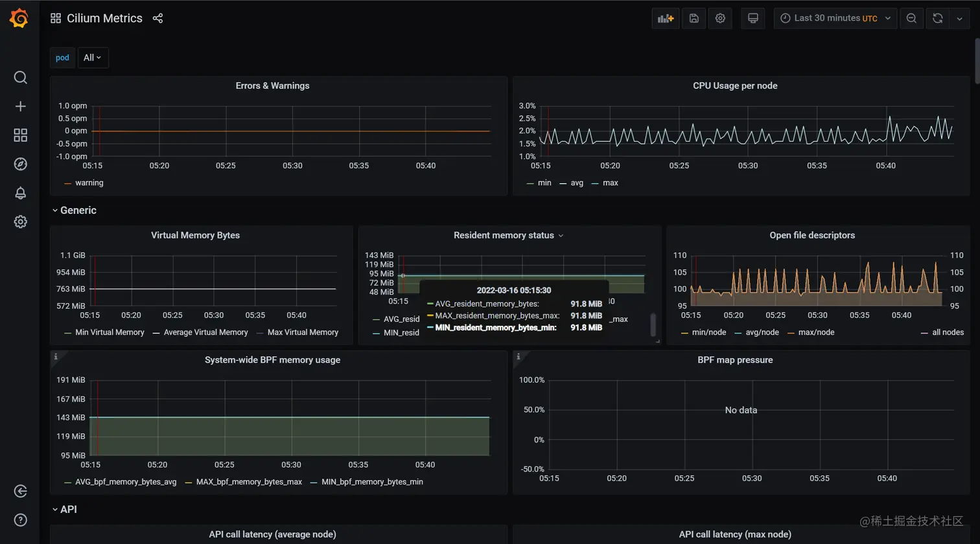Click the dashboard grid icon beside Cilium Metrics
Screen dimensions: 980x544
(56, 18)
